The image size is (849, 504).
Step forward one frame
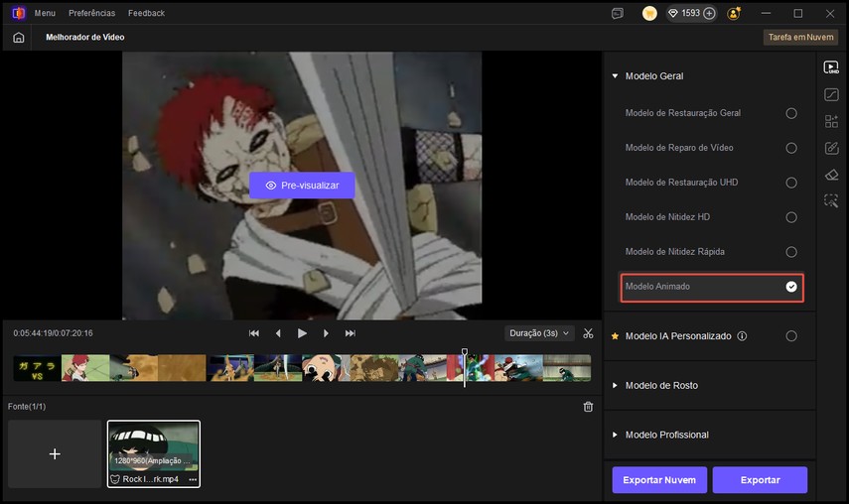point(326,333)
